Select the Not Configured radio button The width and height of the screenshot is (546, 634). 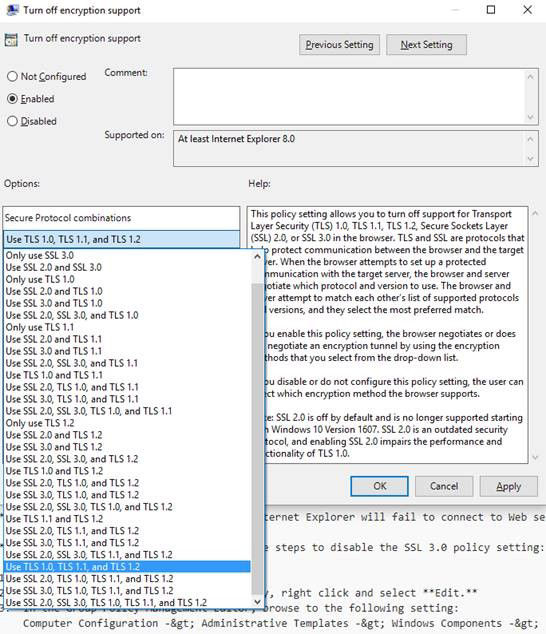click(x=13, y=76)
